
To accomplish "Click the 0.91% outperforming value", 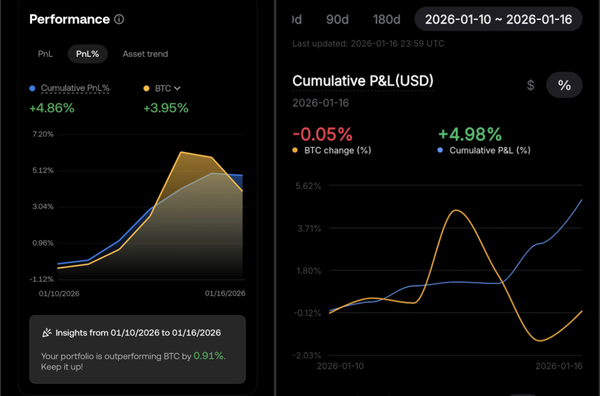I will pos(209,356).
